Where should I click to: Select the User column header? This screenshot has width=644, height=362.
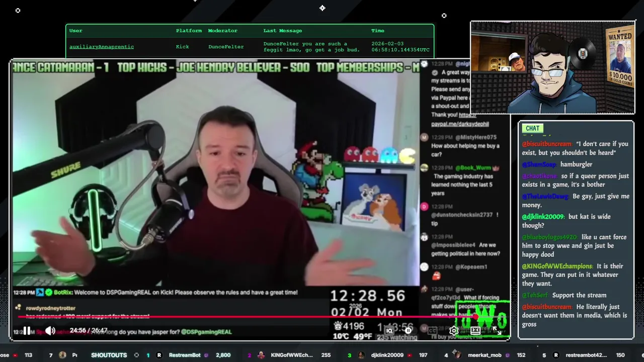75,31
